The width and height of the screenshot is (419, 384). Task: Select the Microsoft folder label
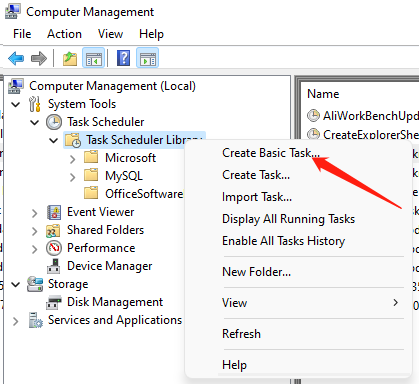pos(130,158)
